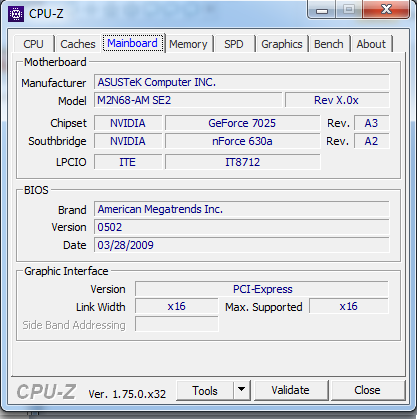Switch to the CPU tab

click(x=33, y=44)
